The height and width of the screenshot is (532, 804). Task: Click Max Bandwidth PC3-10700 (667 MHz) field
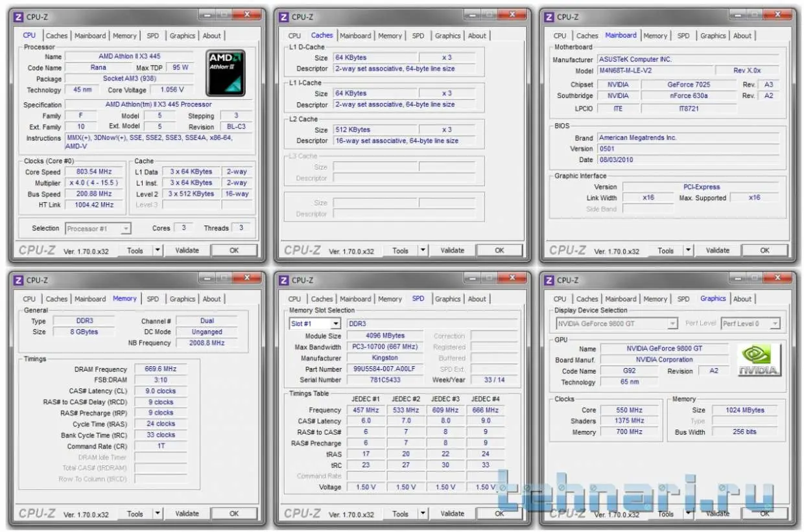385,347
